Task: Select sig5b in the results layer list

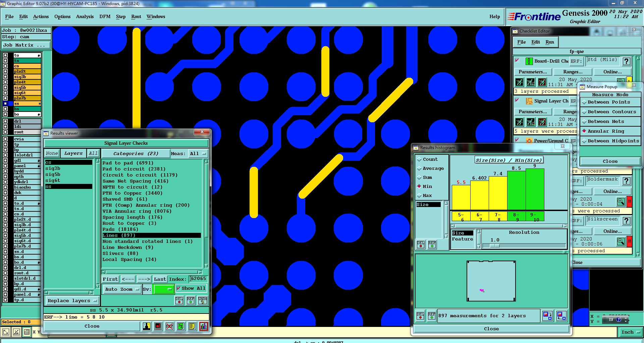Action: point(69,175)
